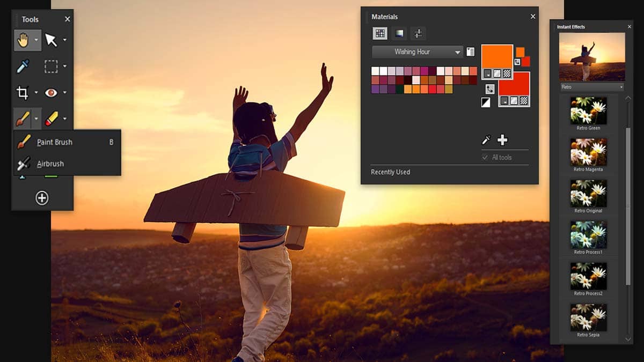Click the large orange foreground color swatch
The height and width of the screenshot is (362, 644).
(496, 56)
